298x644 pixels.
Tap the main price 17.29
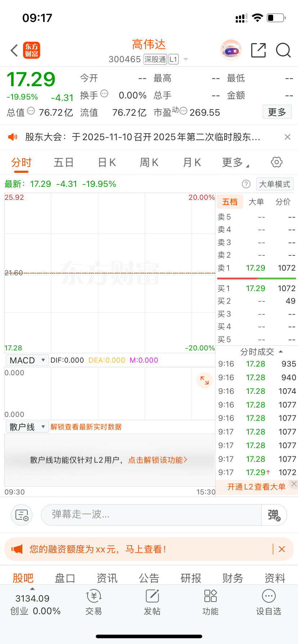tap(31, 79)
